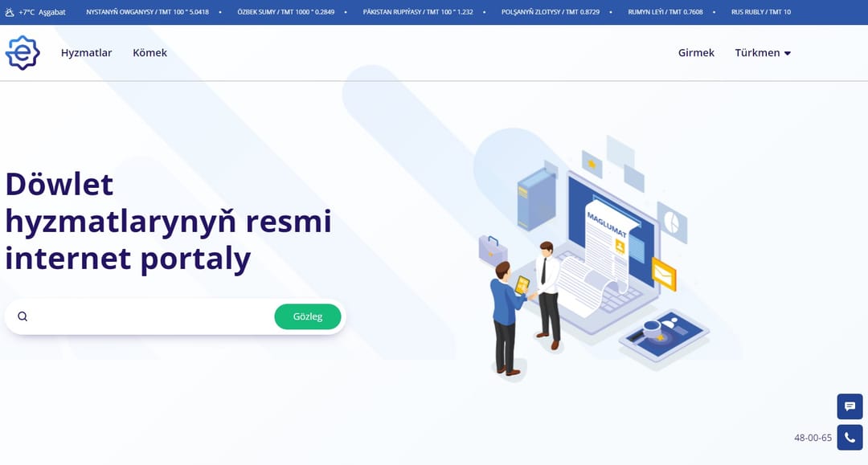Open the Kömek menu
The image size is (868, 465).
[x=149, y=52]
